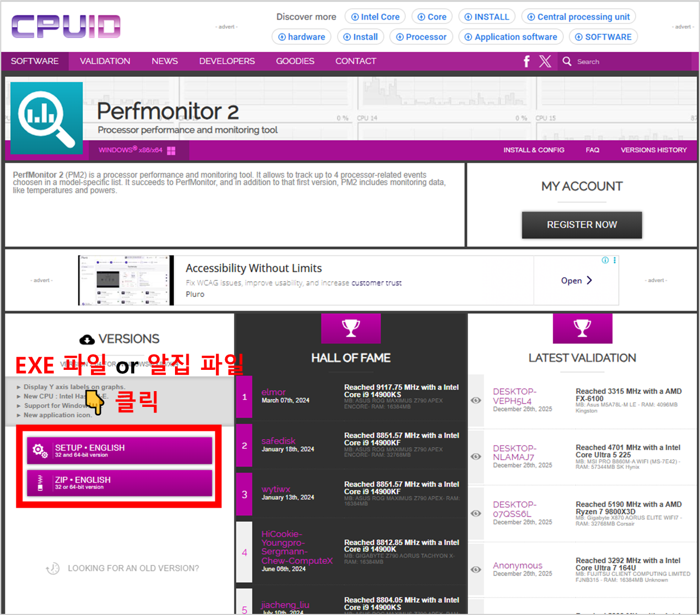
Task: Click the Setup English gear icon
Action: click(40, 450)
